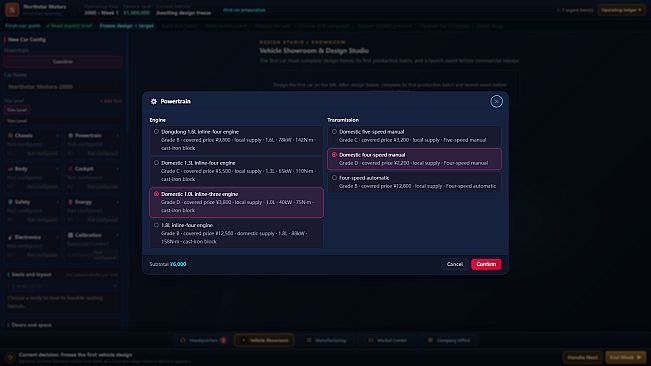Expand the Chassis card arrow

(57, 136)
